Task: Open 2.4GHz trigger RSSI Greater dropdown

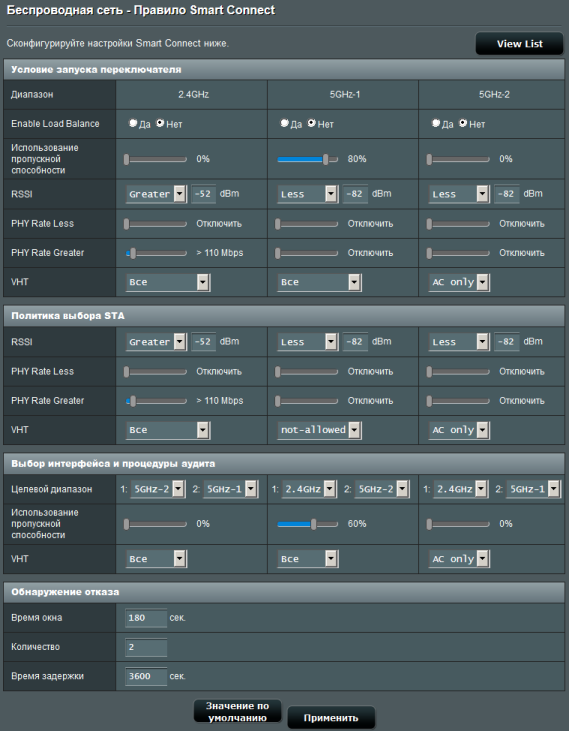Action: (x=156, y=194)
